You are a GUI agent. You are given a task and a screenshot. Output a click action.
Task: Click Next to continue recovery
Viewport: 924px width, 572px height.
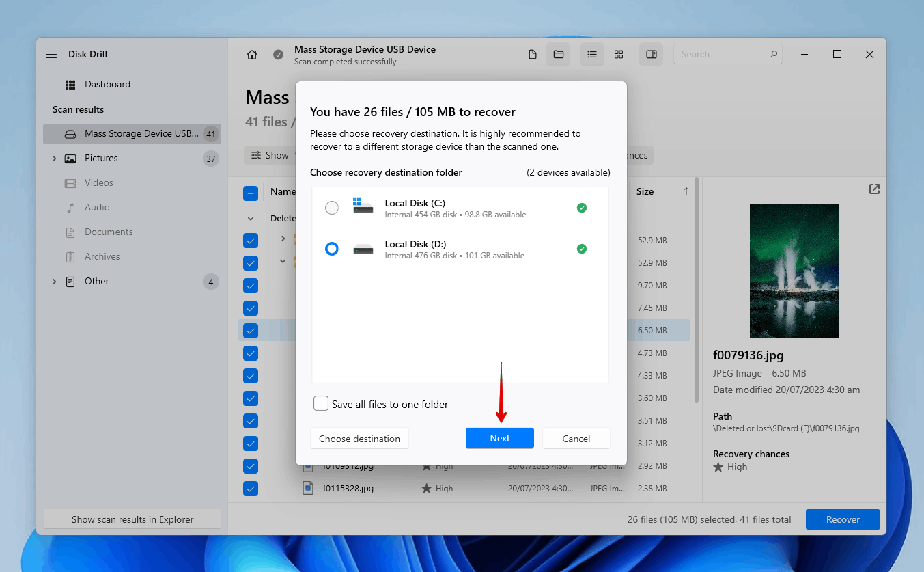pyautogui.click(x=500, y=439)
